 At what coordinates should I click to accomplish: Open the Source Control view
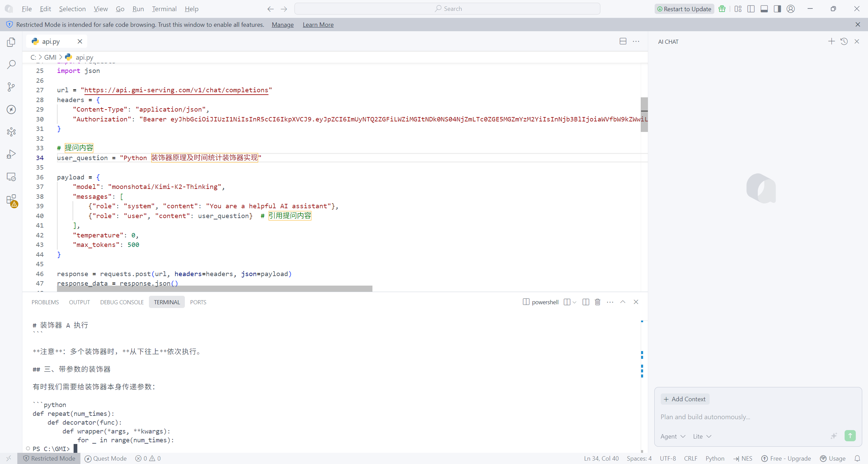[11, 87]
